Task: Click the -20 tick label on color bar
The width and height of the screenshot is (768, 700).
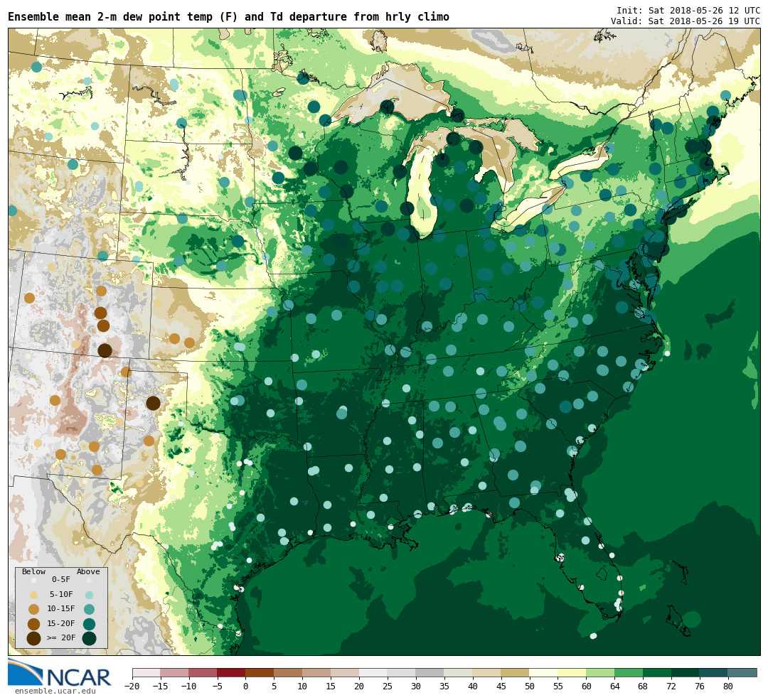Action: pyautogui.click(x=132, y=686)
